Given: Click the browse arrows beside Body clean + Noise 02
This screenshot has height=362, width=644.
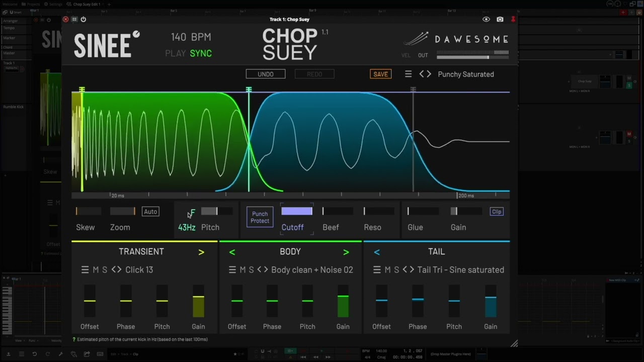Looking at the screenshot, I should point(263,270).
